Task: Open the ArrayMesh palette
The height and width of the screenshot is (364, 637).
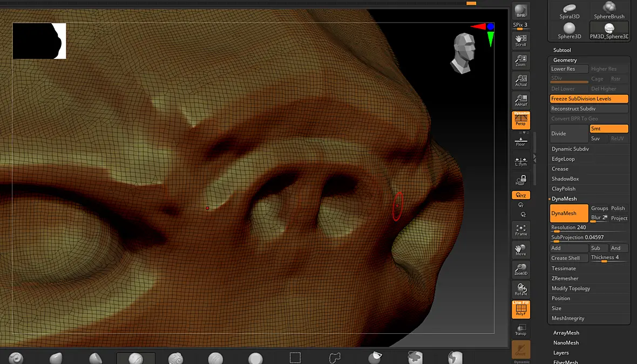Action: (x=566, y=333)
